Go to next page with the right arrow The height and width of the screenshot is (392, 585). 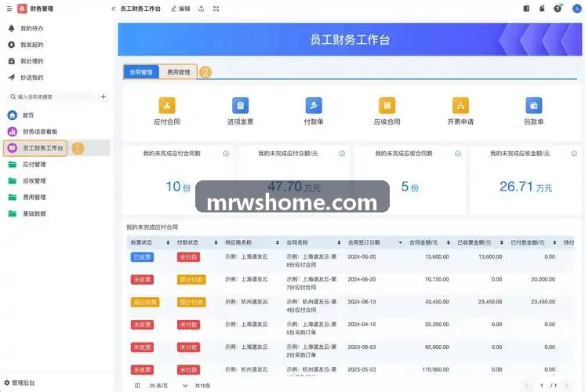[x=567, y=386]
